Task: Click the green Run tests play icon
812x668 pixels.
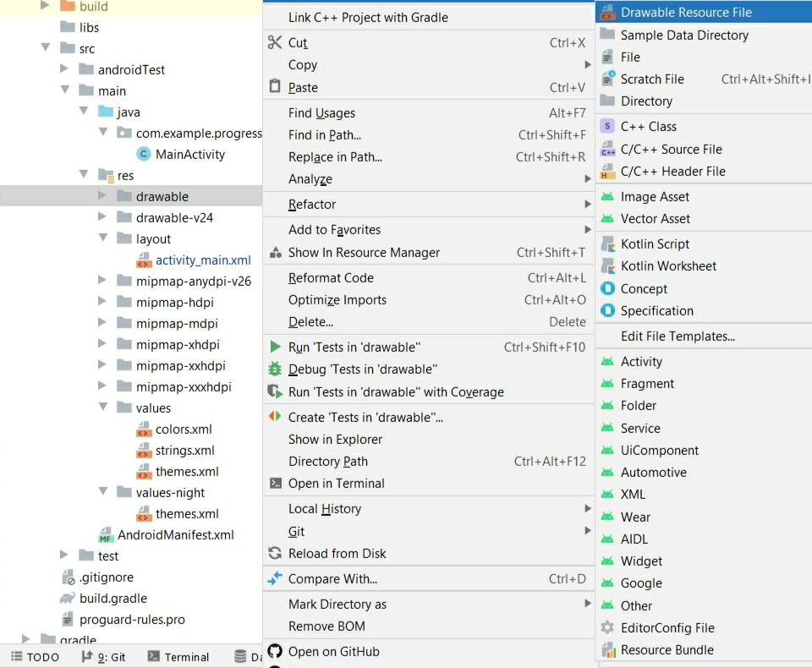Action: point(276,347)
